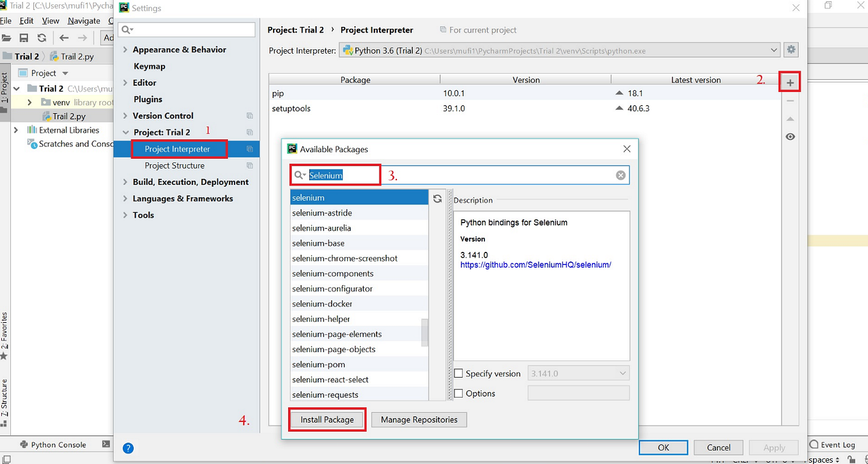Click the minus icon to uninstall a package
Image resolution: width=868 pixels, height=464 pixels.
790,100
